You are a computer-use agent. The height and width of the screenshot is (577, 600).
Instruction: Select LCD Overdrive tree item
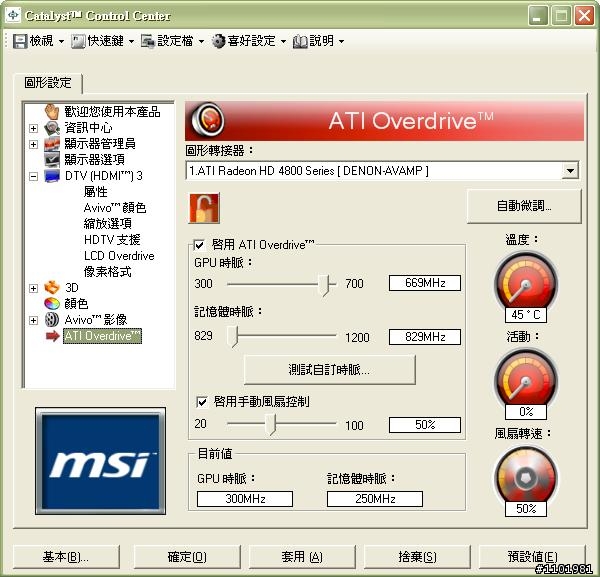click(119, 256)
